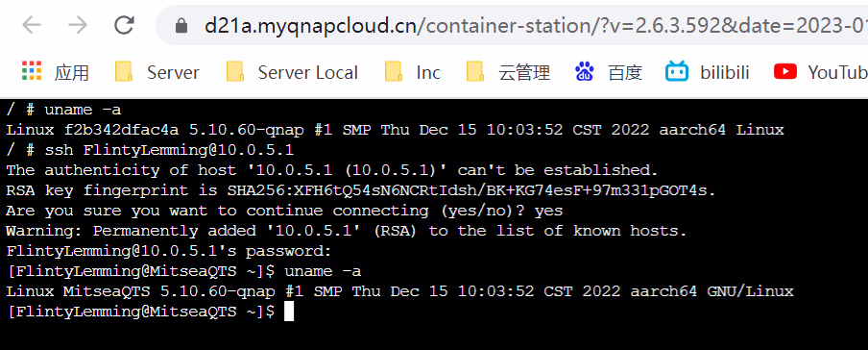The image size is (868, 350).
Task: Click the ssh FlintyLemming@10.0.5.1 command line
Action: [x=150, y=150]
